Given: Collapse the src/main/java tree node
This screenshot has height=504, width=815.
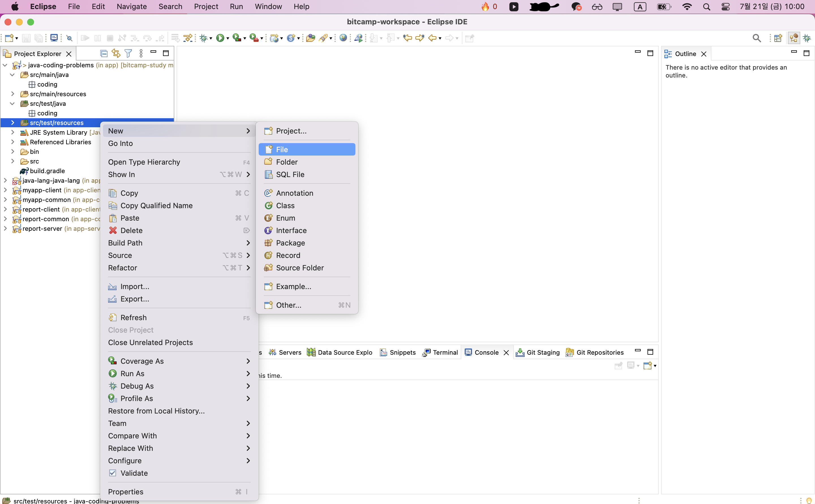Looking at the screenshot, I should [x=12, y=75].
